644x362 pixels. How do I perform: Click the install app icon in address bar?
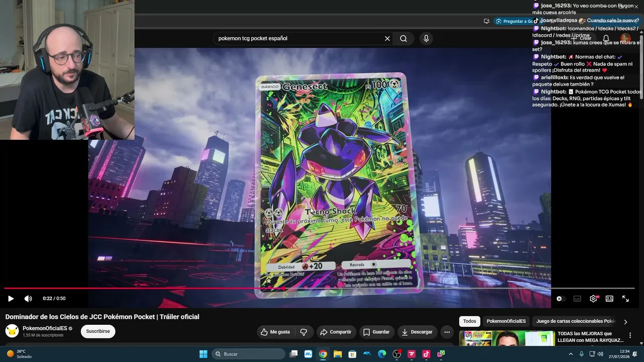pyautogui.click(x=487, y=21)
